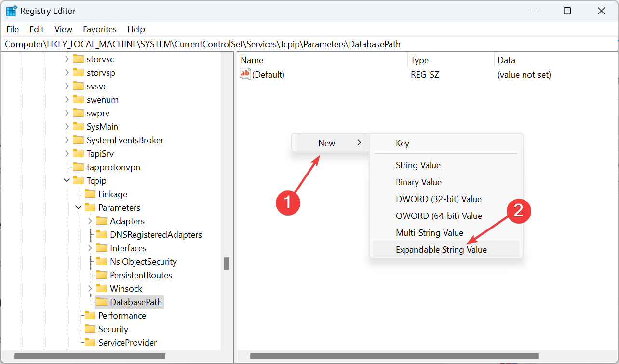Screen dimensions: 619x364
Task: Expand the storvsc key
Action: coord(67,59)
